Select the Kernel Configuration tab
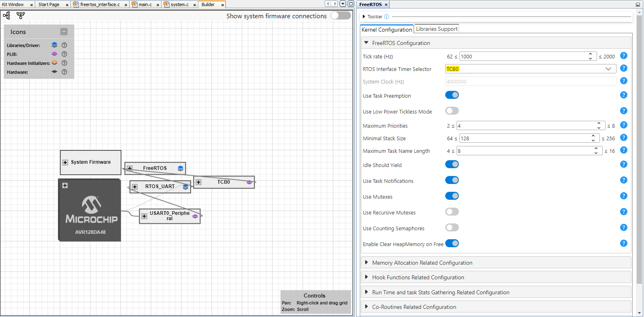 387,30
